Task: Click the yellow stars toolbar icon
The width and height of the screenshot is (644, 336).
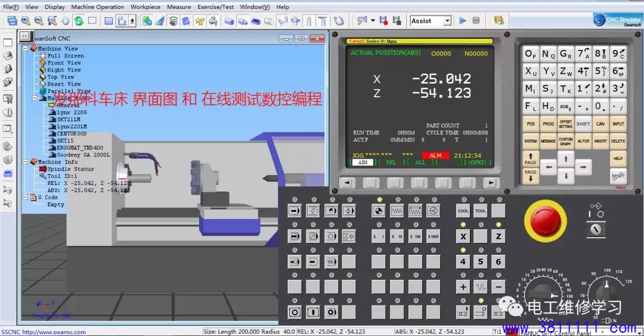Action: pos(200,20)
